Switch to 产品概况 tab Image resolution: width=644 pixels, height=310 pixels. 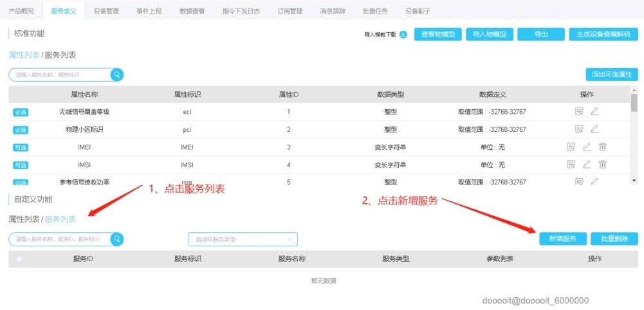[x=21, y=11]
